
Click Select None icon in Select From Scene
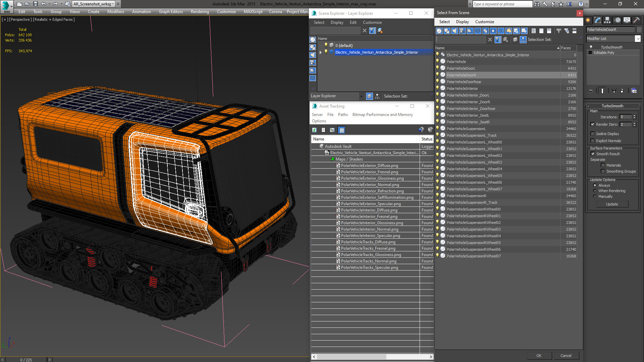(541, 31)
